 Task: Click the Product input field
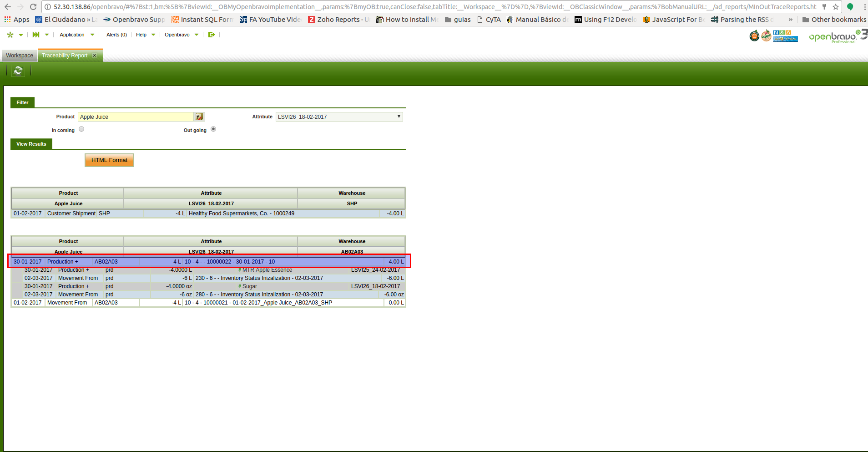click(x=136, y=117)
